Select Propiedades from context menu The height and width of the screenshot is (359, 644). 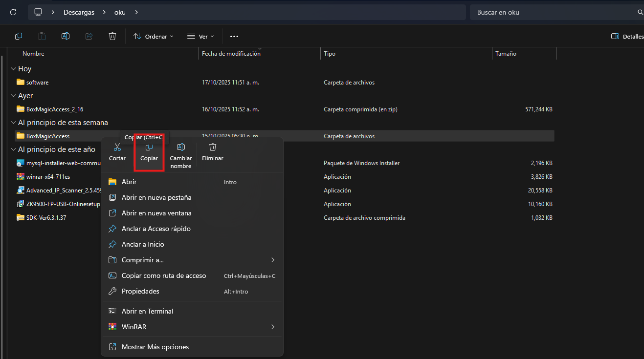pos(140,291)
